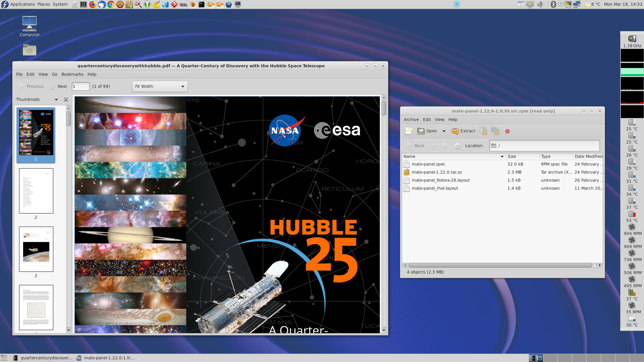Screen dimensions: 644x362
Task: Open the Thumbnails sidebar selector dropdown
Action: coord(37,99)
